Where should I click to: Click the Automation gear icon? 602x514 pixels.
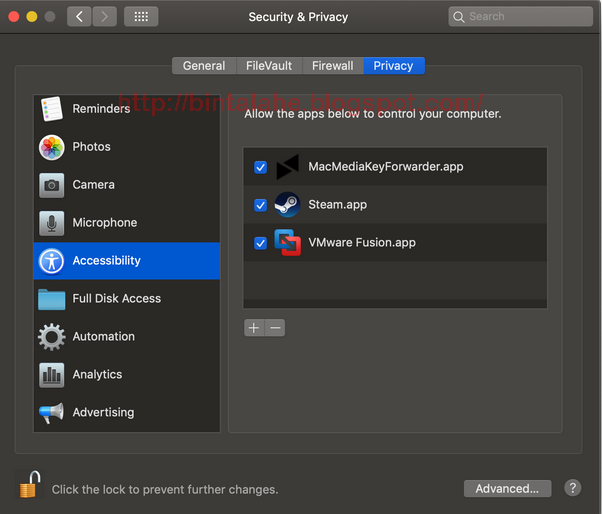click(x=51, y=337)
